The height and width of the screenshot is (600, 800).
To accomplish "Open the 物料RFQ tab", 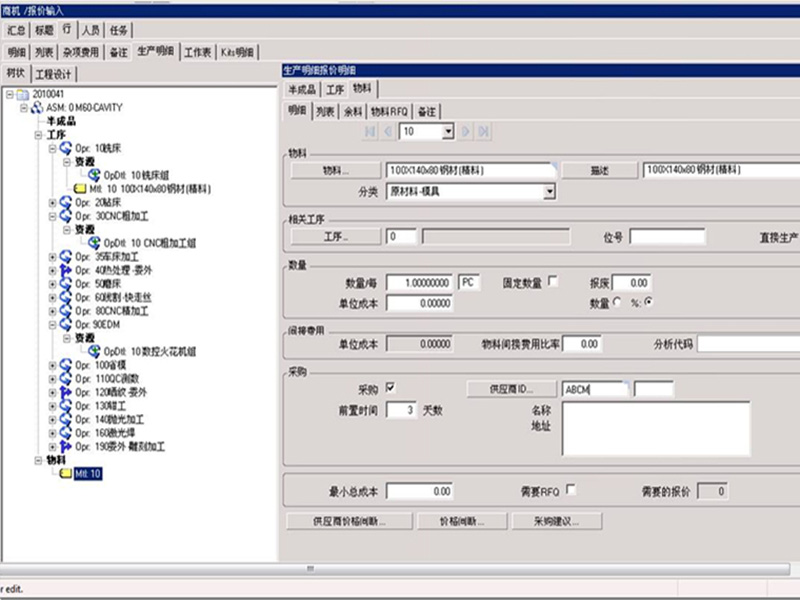I will point(389,111).
